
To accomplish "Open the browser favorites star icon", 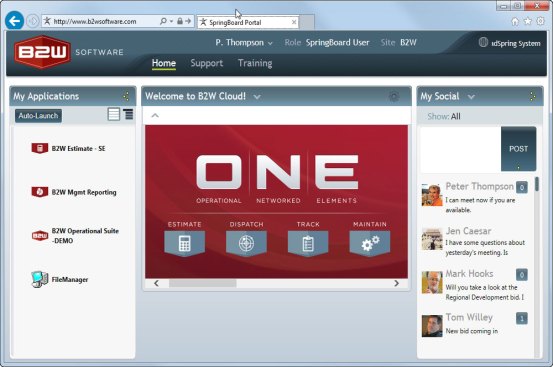I will point(528,21).
